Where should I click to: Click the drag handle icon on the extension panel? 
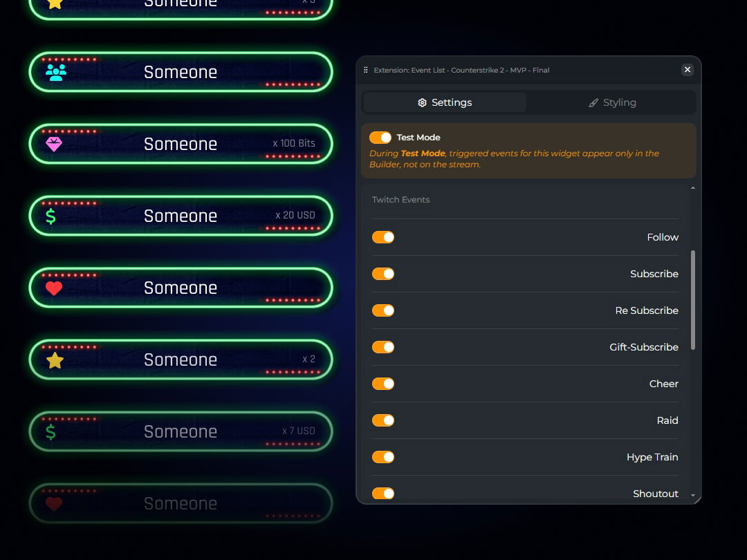(x=366, y=70)
